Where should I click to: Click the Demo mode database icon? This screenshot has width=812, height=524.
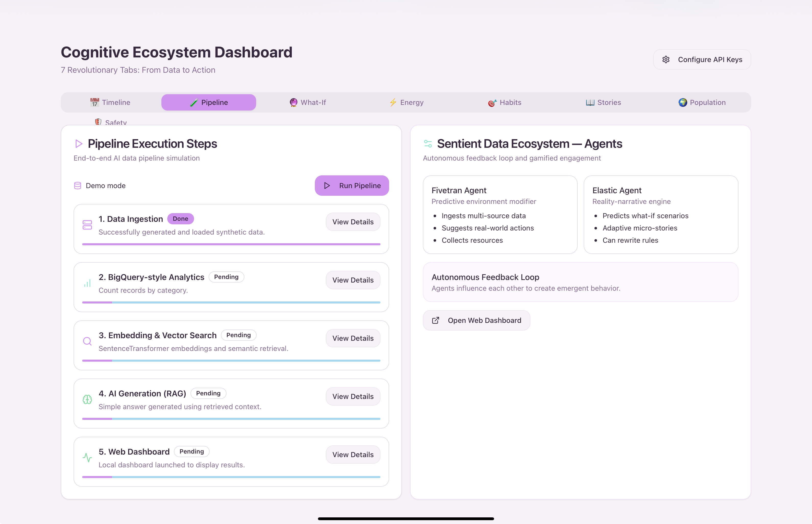[x=78, y=186]
